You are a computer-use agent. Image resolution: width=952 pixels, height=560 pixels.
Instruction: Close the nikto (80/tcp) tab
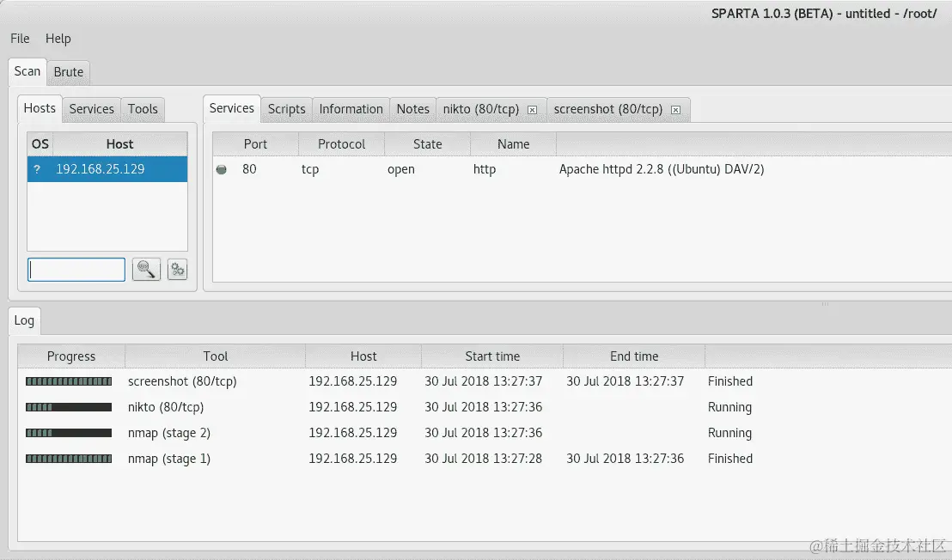pyautogui.click(x=532, y=110)
